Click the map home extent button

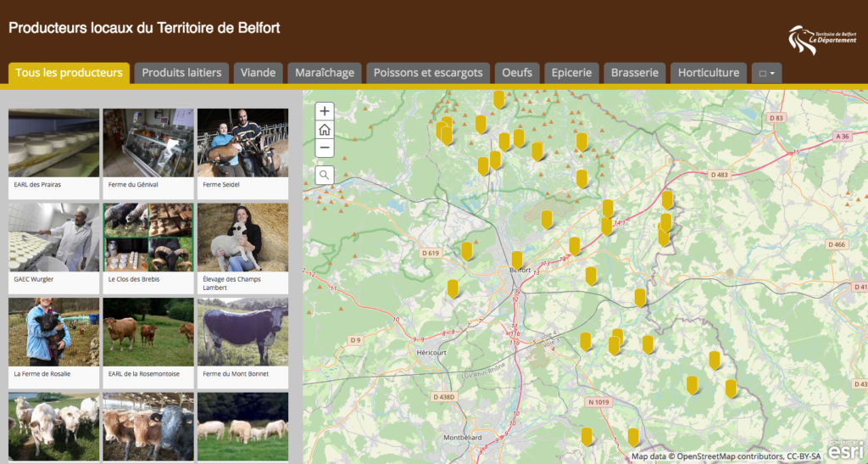pos(325,130)
